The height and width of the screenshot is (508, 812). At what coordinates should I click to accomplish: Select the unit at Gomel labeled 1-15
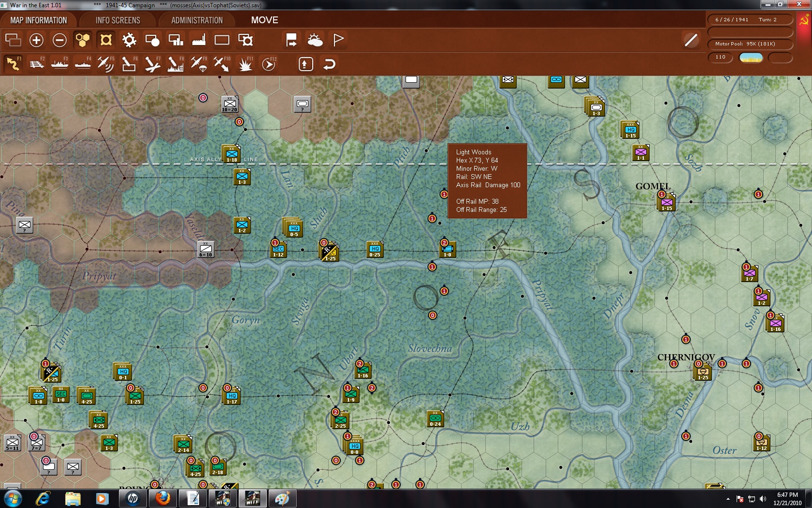point(667,202)
